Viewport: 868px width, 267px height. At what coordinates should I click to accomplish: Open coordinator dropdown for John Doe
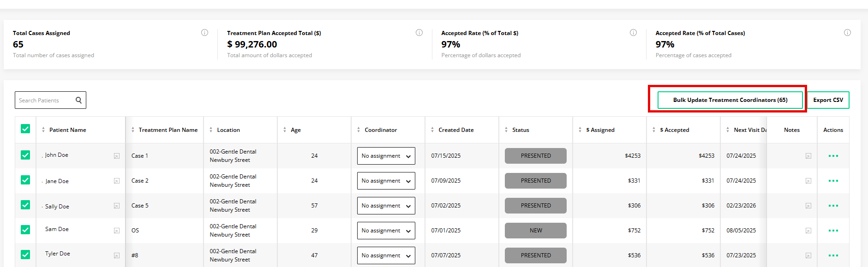[386, 156]
